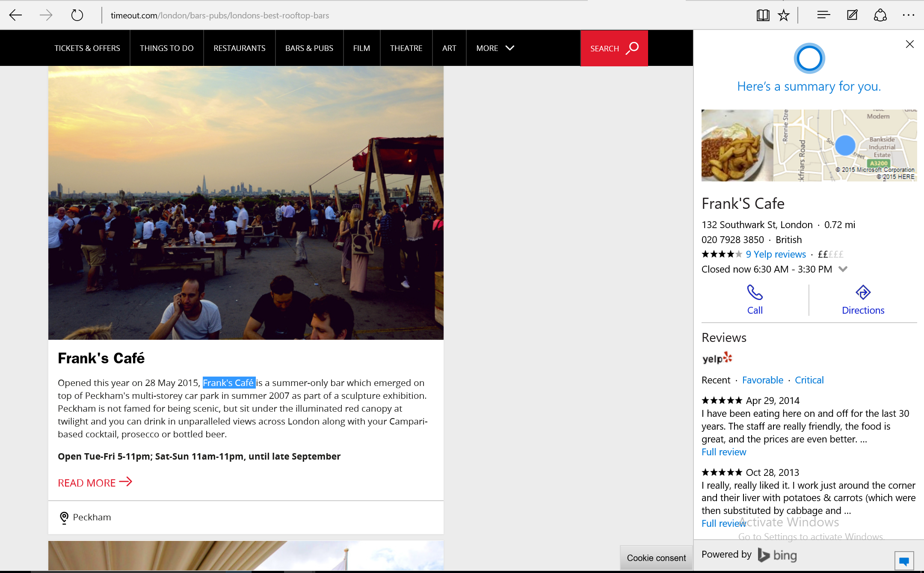Go back with the browser back arrow
924x573 pixels.
[x=15, y=15]
